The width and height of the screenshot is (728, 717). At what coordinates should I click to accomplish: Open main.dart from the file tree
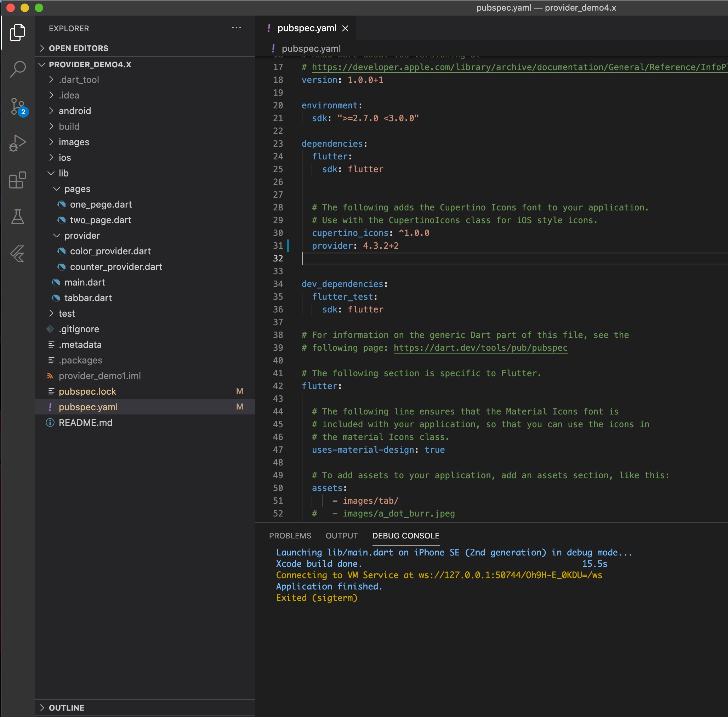pos(84,282)
